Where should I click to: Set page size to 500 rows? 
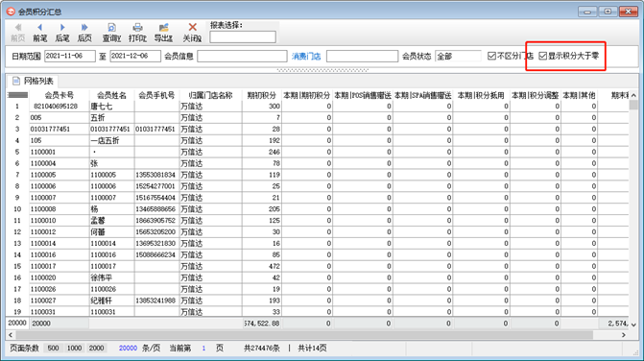[x=53, y=349]
